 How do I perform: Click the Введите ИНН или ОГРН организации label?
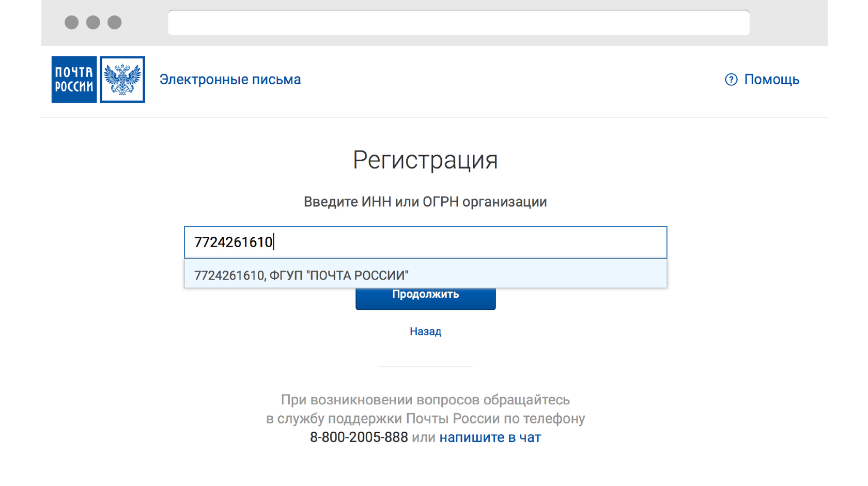click(425, 202)
